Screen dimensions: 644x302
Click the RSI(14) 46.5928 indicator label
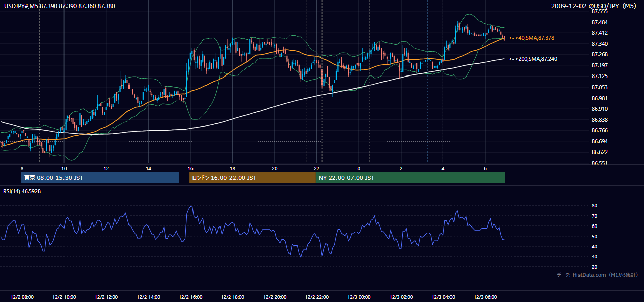click(x=22, y=191)
